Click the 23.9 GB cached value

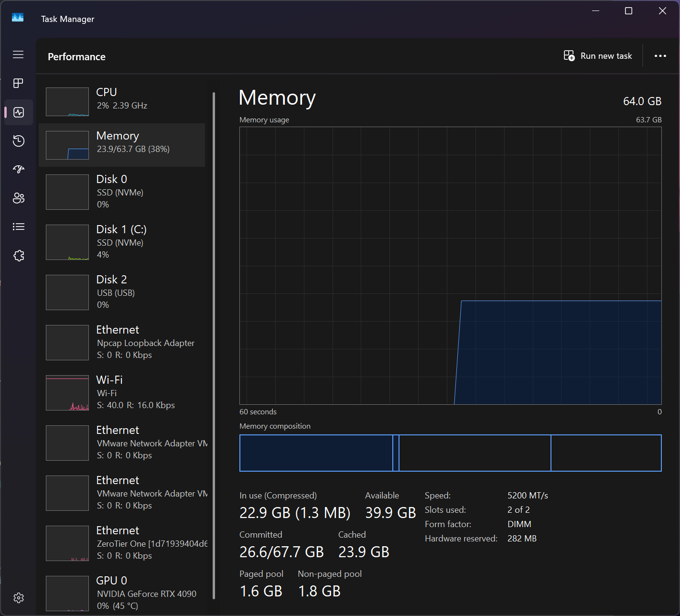[364, 552]
